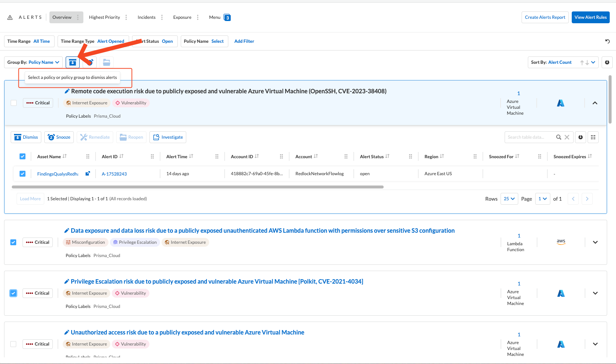This screenshot has height=364, width=616.
Task: Edit the Remote code execution policy pencil icon
Action: [x=67, y=91]
